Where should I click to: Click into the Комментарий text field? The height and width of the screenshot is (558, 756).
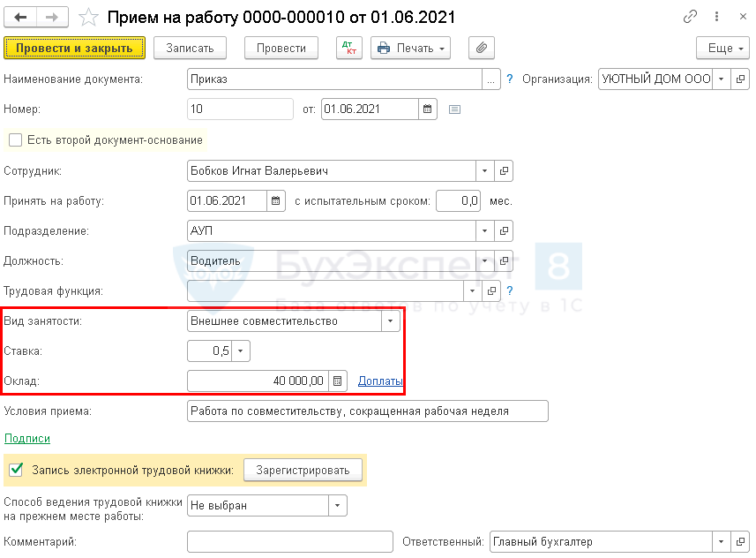(289, 541)
